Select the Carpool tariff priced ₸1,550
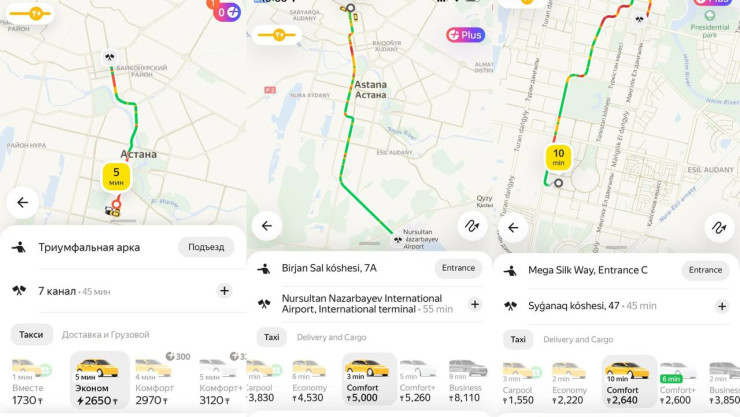 click(x=520, y=384)
